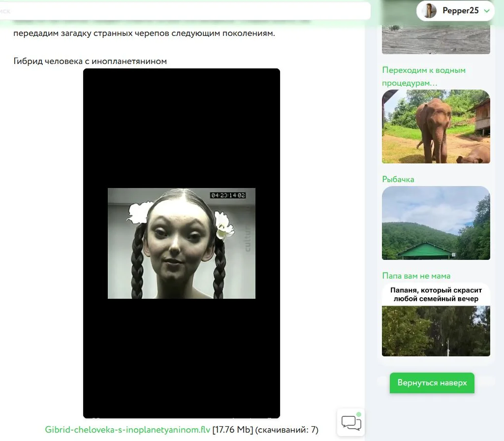Viewport: 504px width, 441px height.
Task: Click the download count text near file link
Action: pos(286,430)
